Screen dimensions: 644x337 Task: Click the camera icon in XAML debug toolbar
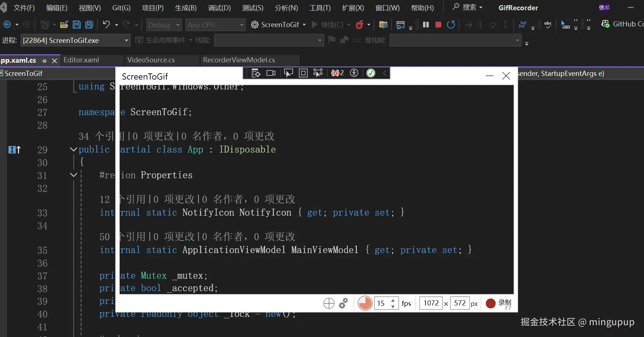point(271,73)
